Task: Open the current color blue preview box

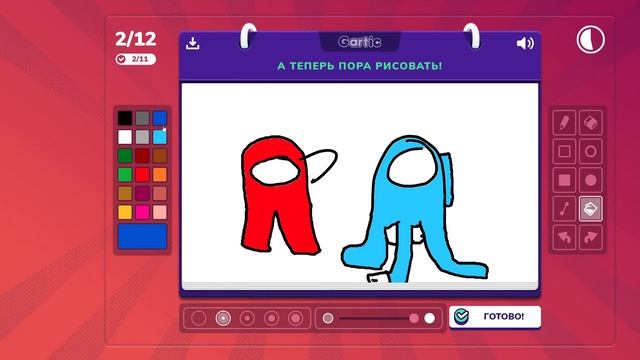Action: [x=142, y=236]
